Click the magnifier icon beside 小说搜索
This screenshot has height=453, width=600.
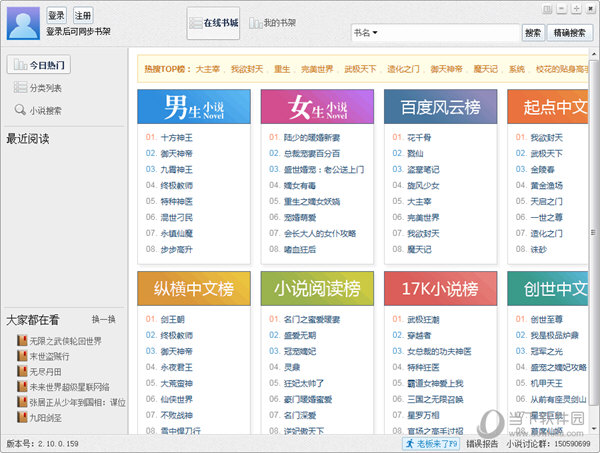pyautogui.click(x=20, y=110)
